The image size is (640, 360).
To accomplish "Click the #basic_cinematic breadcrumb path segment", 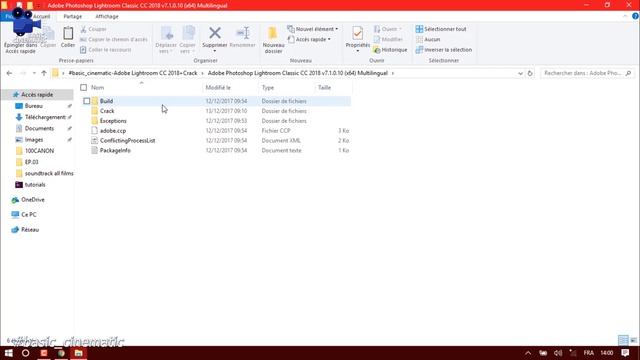I will [133, 73].
